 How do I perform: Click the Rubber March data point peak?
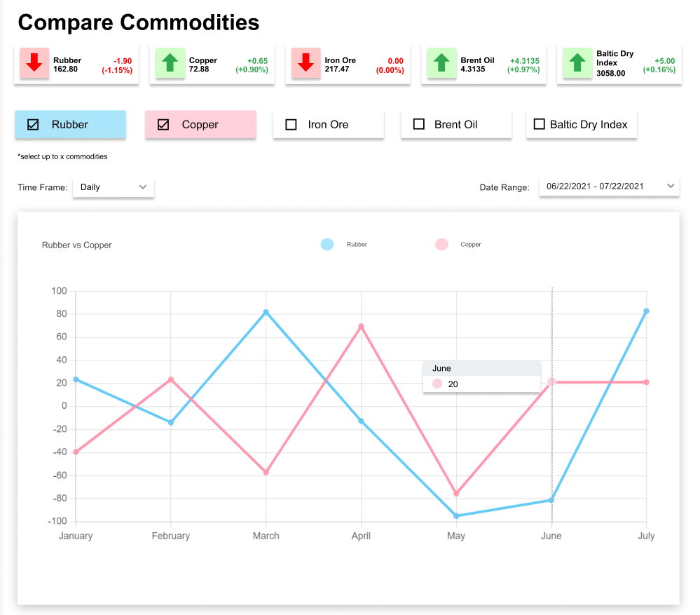pyautogui.click(x=266, y=312)
